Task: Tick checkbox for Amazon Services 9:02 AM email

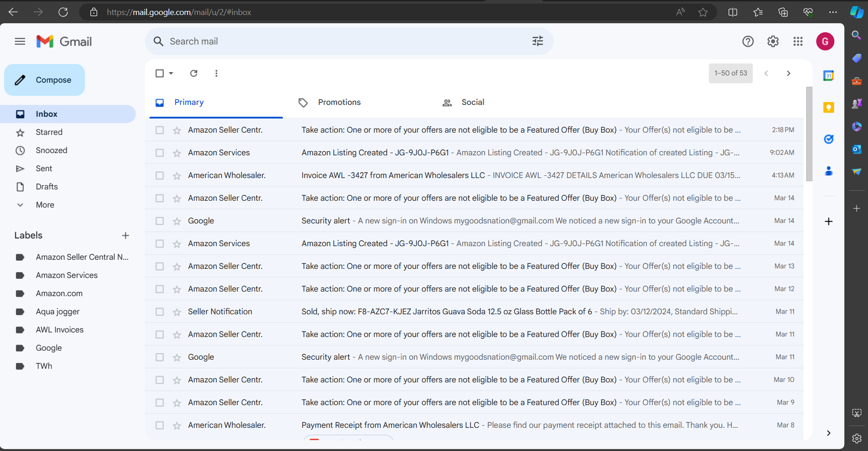Action: [x=159, y=153]
